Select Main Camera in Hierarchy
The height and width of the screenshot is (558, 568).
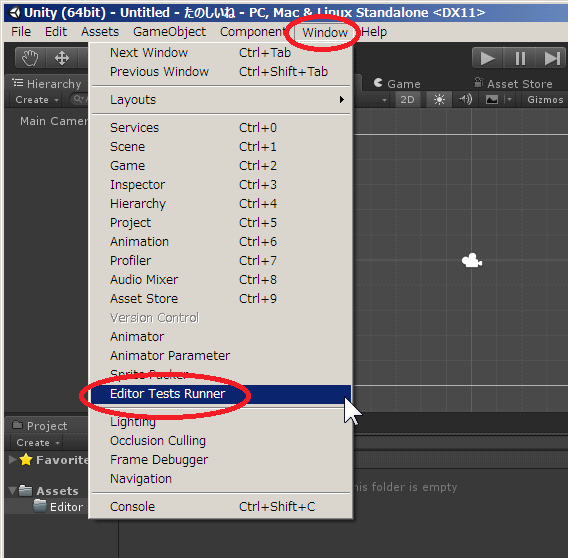click(54, 121)
